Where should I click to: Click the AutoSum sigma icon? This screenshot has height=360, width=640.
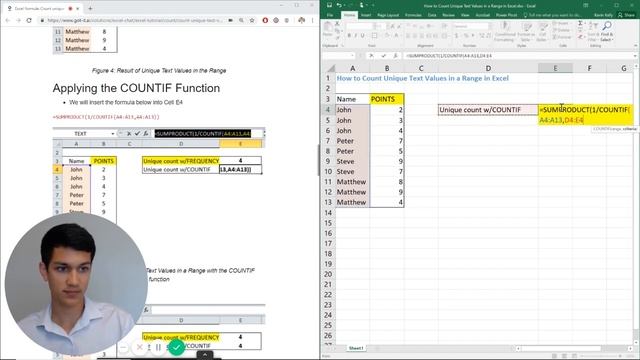(x=580, y=24)
